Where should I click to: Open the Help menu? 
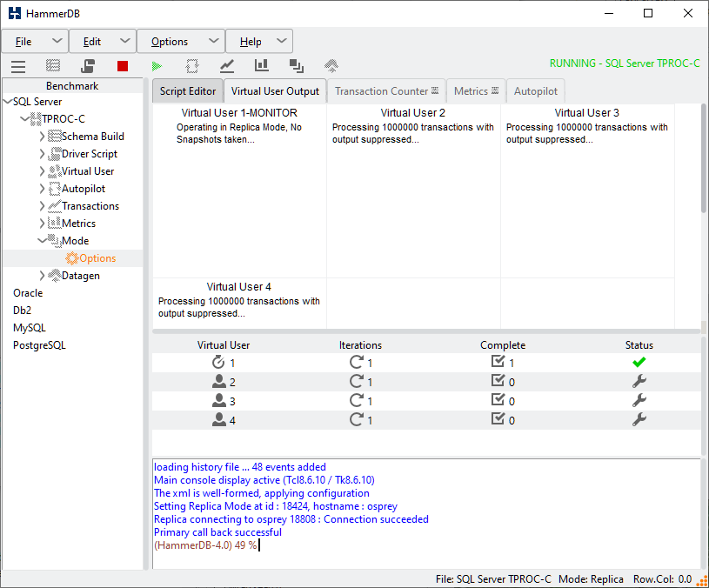coord(259,42)
